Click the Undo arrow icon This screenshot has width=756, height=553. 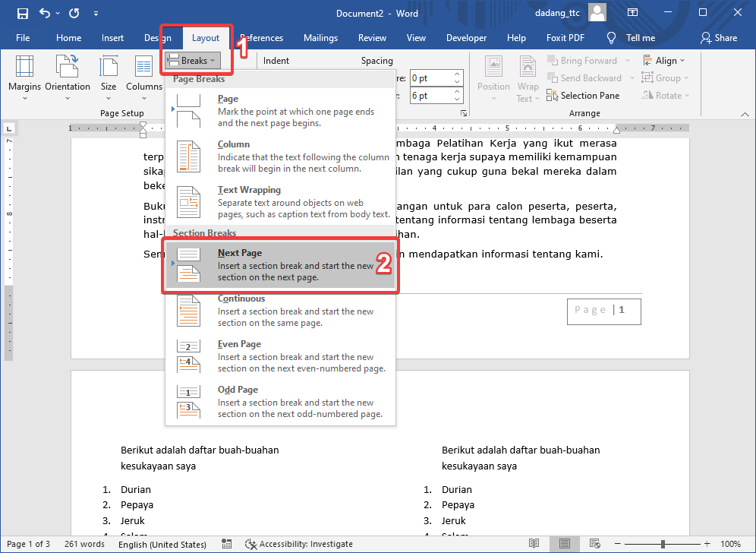(45, 14)
